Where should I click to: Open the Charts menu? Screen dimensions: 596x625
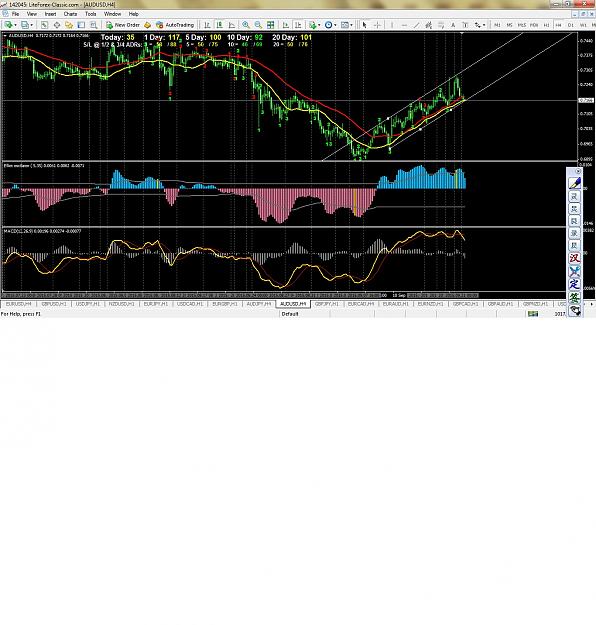tap(71, 14)
